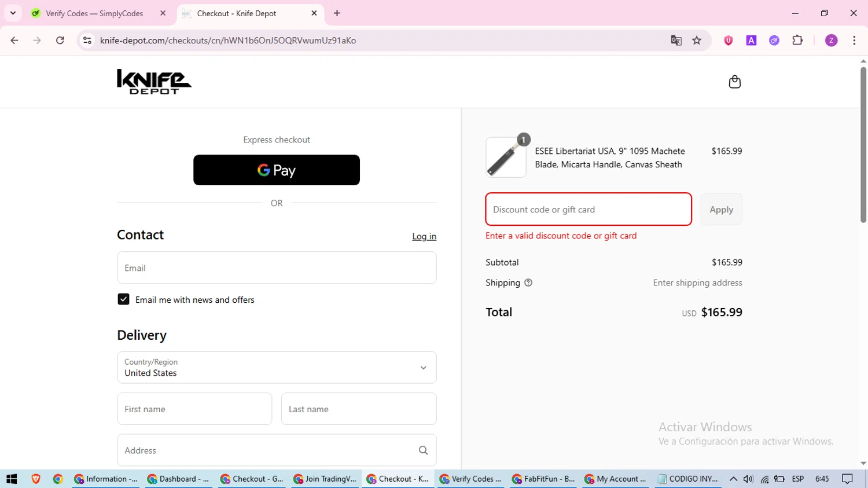Close the Verify Codes — SimplyCodes tab

pos(163,13)
